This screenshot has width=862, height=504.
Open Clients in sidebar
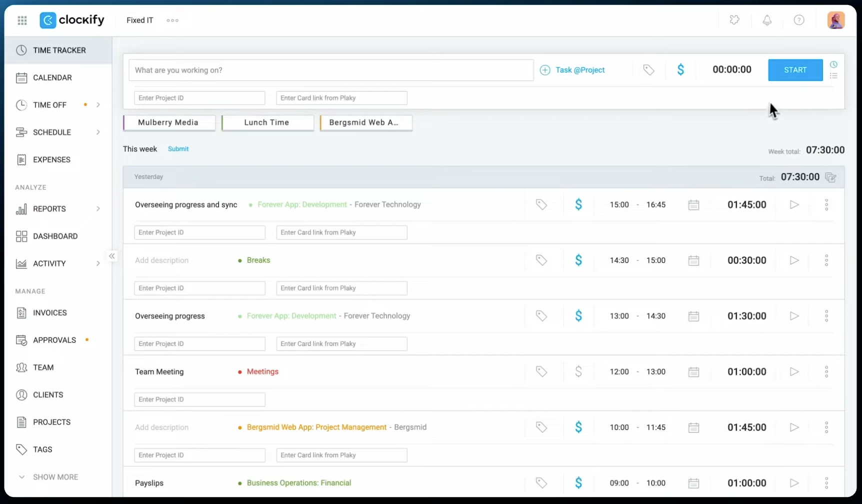tap(58, 394)
